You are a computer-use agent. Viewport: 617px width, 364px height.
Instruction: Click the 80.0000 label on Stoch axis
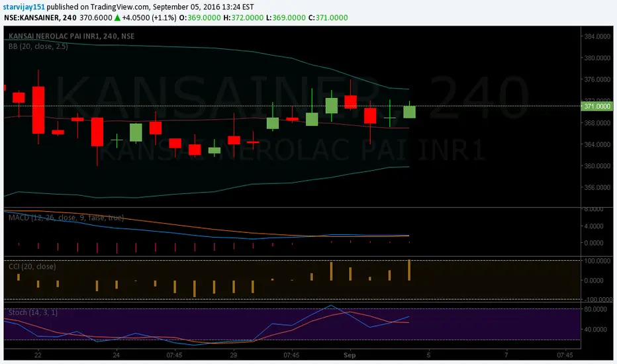[595, 309]
